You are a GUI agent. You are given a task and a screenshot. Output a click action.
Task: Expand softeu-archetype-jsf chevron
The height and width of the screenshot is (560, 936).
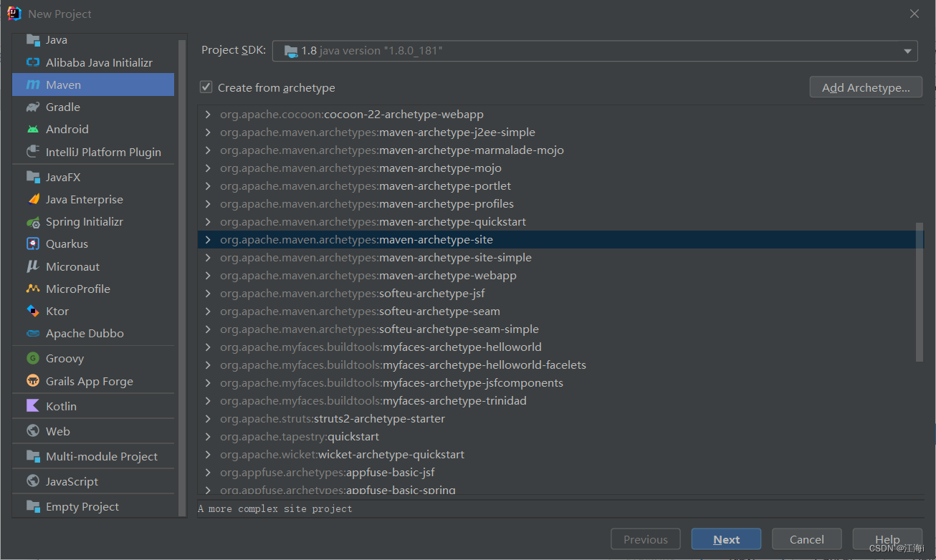point(208,294)
